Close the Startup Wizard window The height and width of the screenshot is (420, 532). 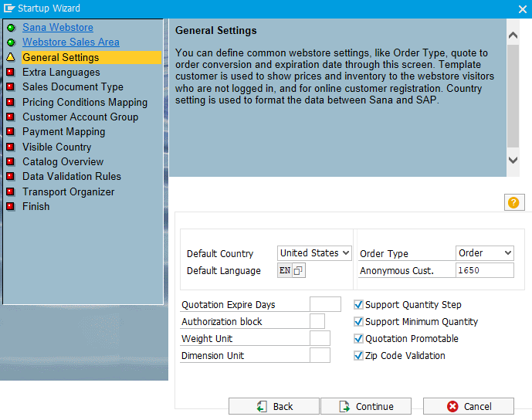[x=523, y=9]
